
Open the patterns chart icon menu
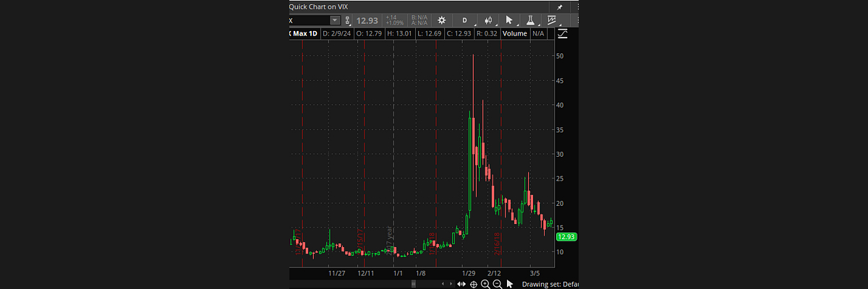(x=551, y=20)
